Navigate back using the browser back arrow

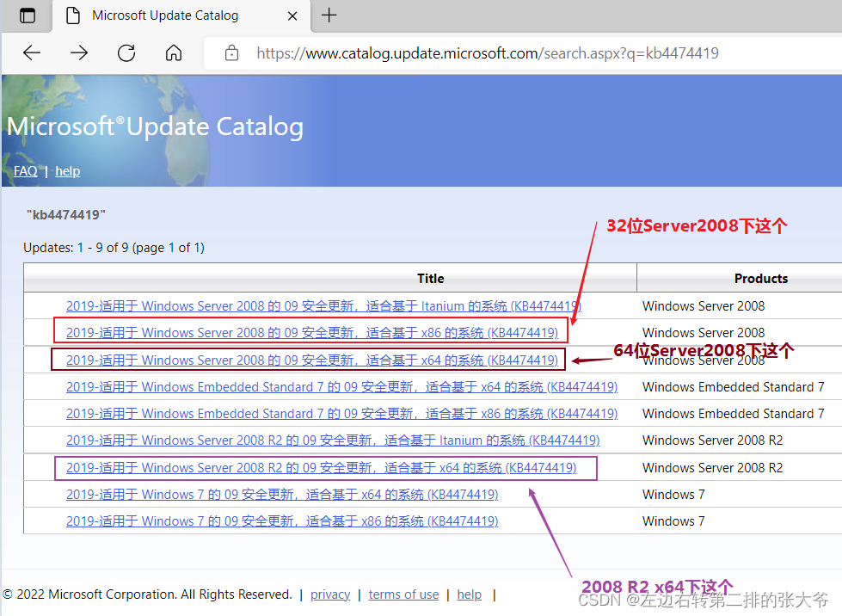[x=31, y=52]
